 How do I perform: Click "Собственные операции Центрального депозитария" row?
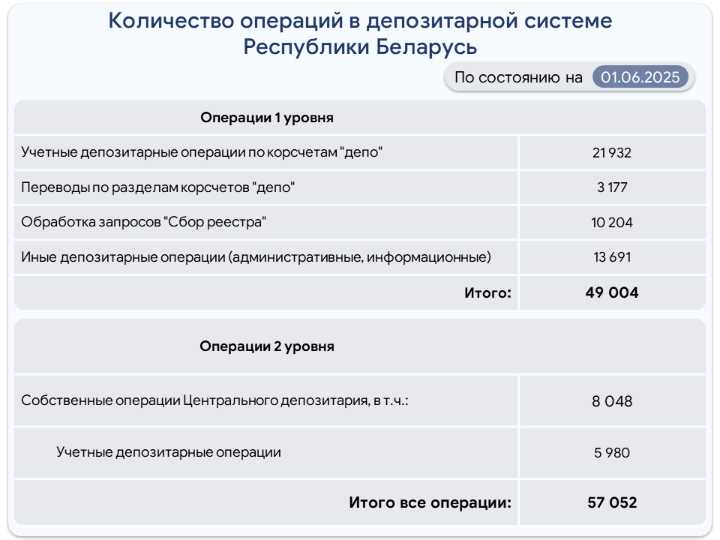[360, 401]
